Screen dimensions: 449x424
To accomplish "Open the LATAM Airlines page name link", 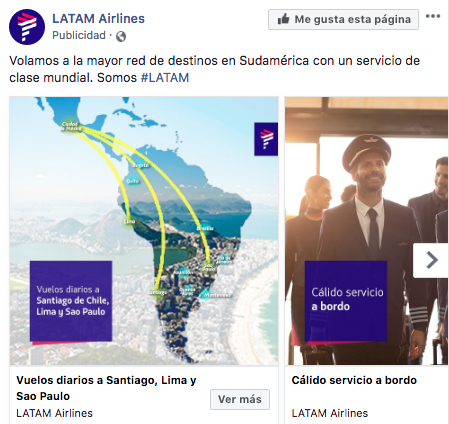I will tap(98, 19).
